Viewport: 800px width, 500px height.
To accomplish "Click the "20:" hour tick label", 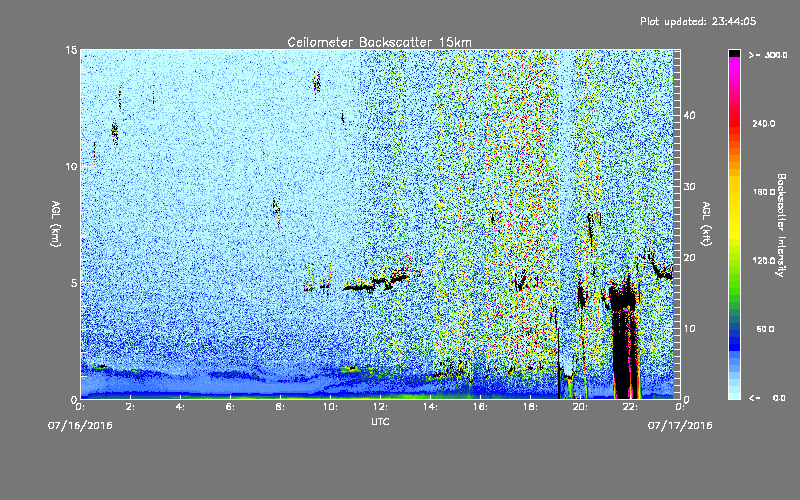I will point(580,407).
